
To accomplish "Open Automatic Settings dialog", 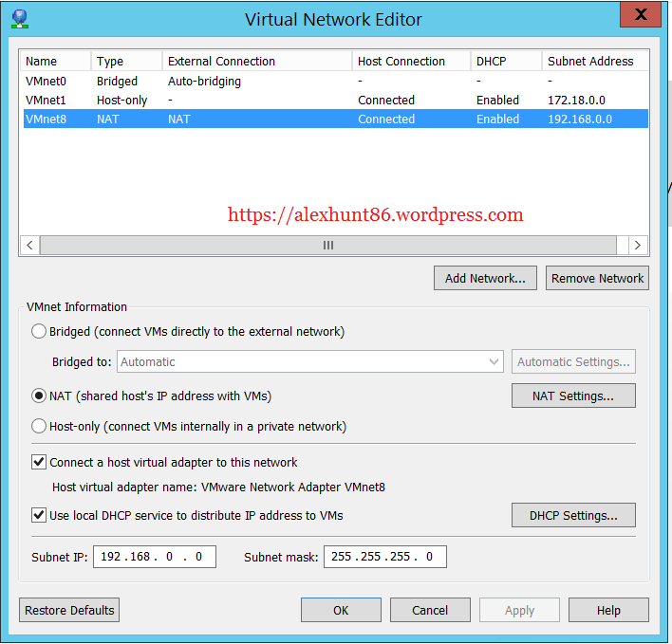I will [x=573, y=361].
